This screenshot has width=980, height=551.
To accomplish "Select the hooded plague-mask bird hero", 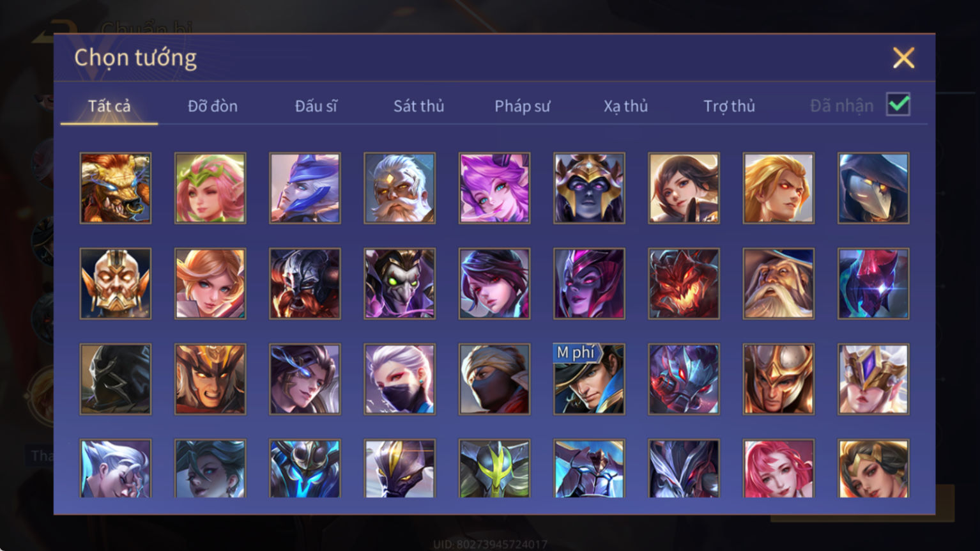I will pos(873,188).
